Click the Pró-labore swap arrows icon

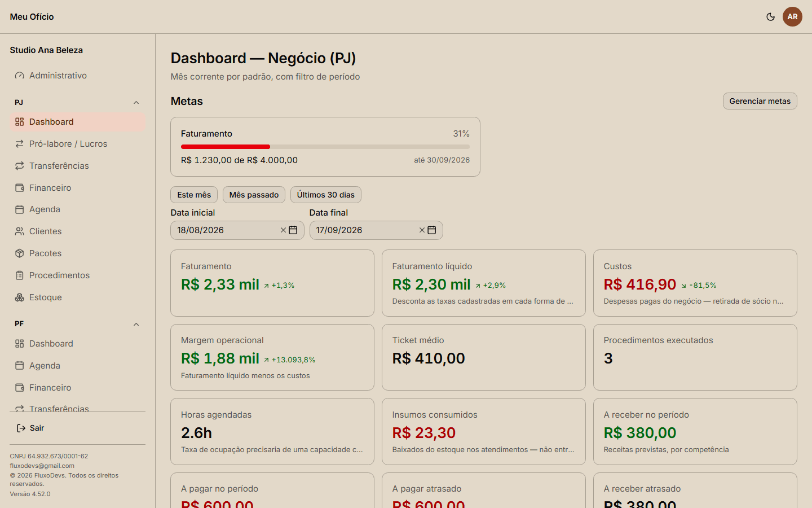(20, 144)
